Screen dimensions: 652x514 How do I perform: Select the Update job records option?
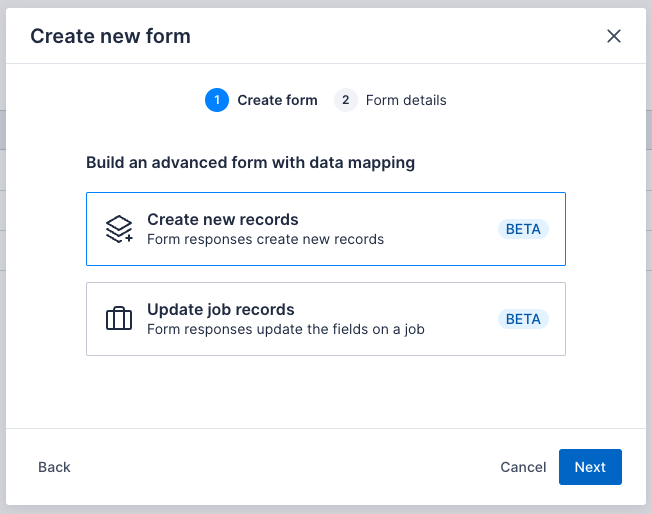pyautogui.click(x=326, y=319)
